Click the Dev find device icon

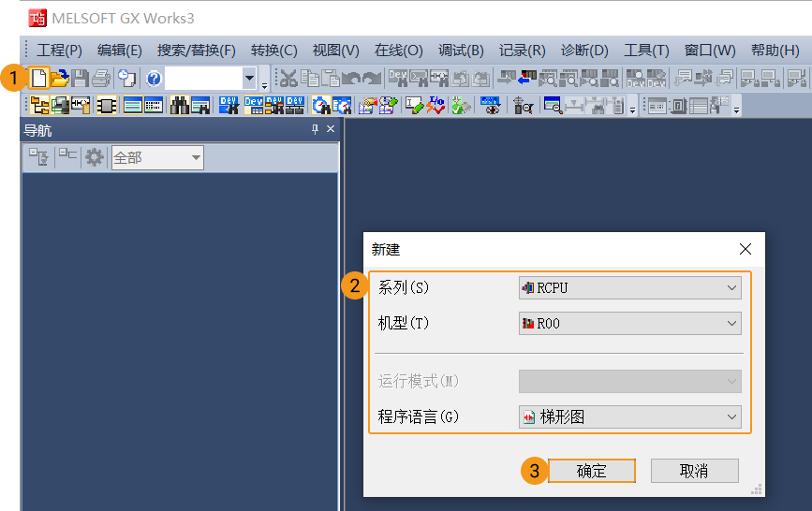(x=229, y=106)
